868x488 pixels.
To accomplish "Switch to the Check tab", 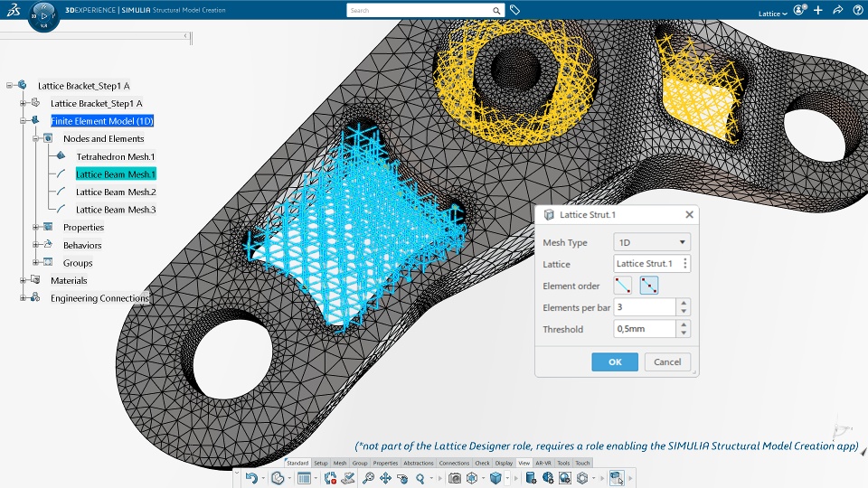I will click(x=482, y=463).
